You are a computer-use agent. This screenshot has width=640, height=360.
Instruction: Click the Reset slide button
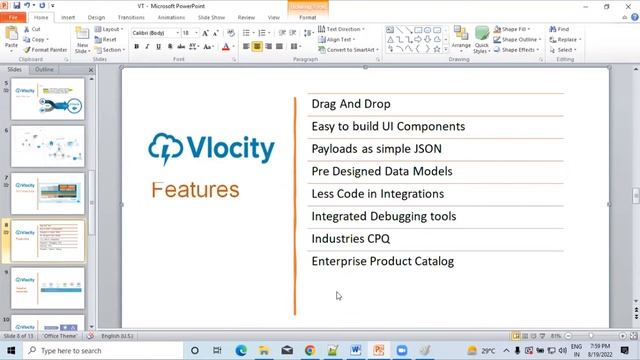pyautogui.click(x=106, y=40)
